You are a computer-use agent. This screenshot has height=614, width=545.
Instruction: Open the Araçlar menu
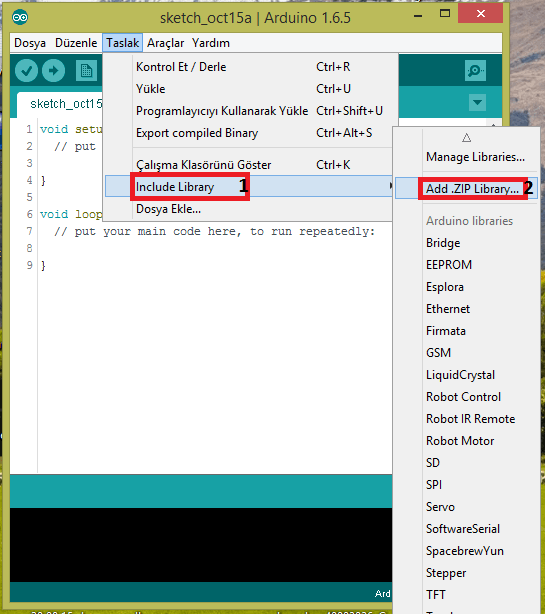(x=166, y=43)
